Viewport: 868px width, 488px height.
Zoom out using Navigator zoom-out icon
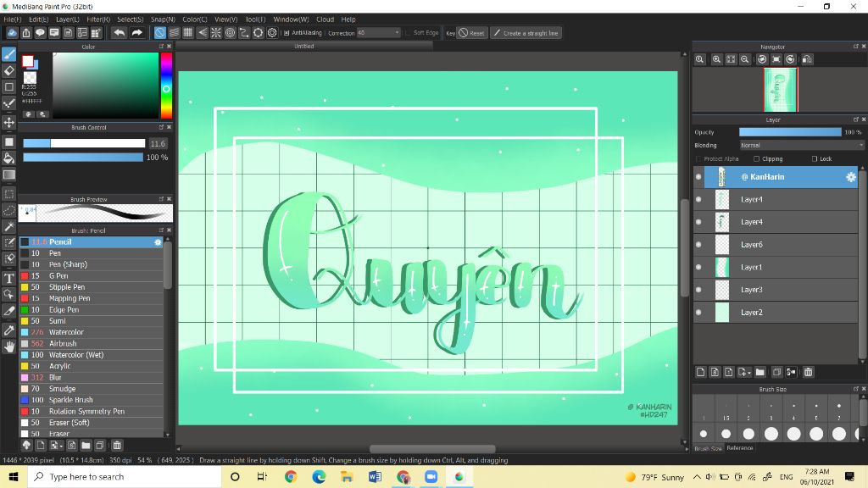pos(745,59)
